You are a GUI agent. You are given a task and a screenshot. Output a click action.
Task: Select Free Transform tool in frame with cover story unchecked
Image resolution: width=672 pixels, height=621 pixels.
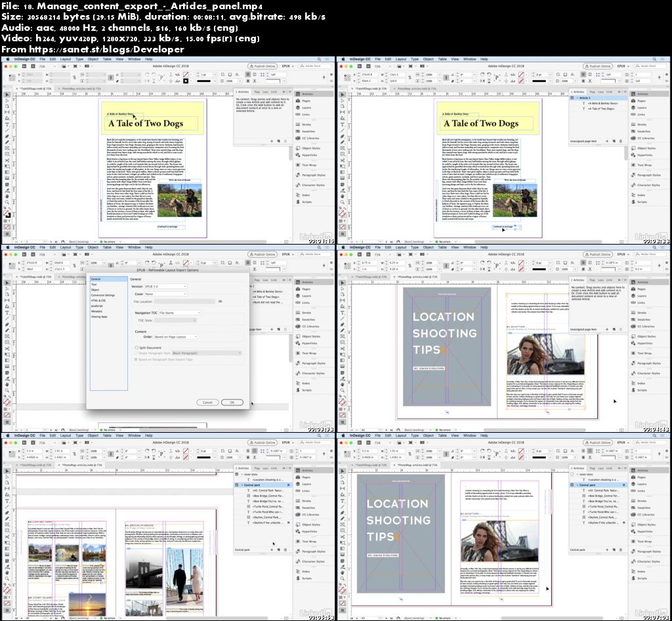(x=343, y=542)
